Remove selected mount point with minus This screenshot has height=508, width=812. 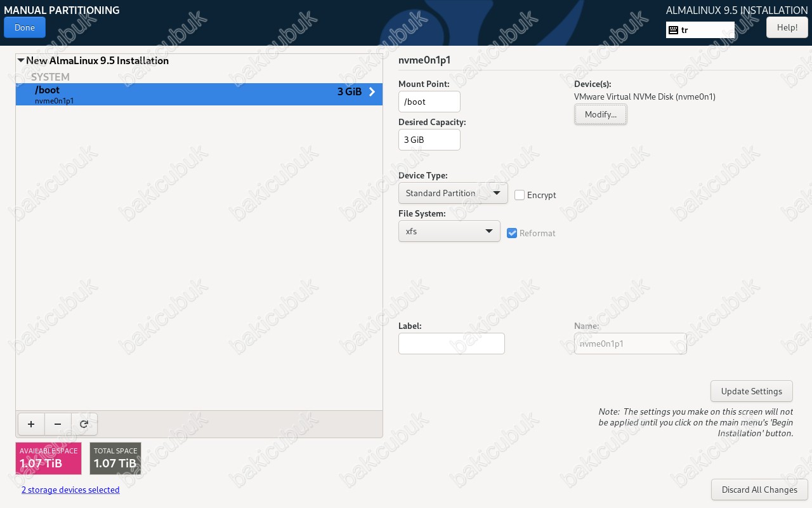58,424
